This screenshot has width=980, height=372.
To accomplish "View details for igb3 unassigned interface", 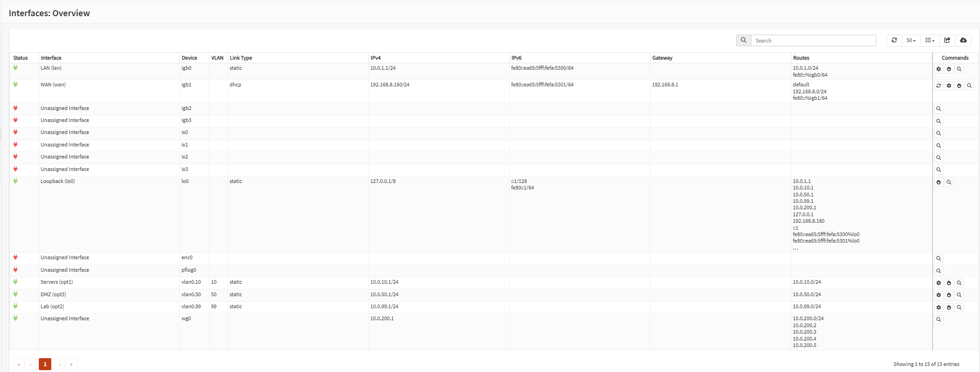I will pyautogui.click(x=938, y=121).
